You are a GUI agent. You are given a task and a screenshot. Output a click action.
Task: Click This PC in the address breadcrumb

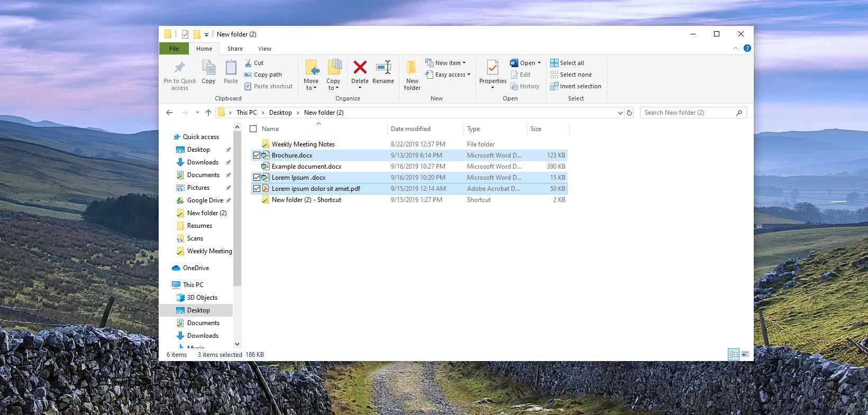pos(246,113)
